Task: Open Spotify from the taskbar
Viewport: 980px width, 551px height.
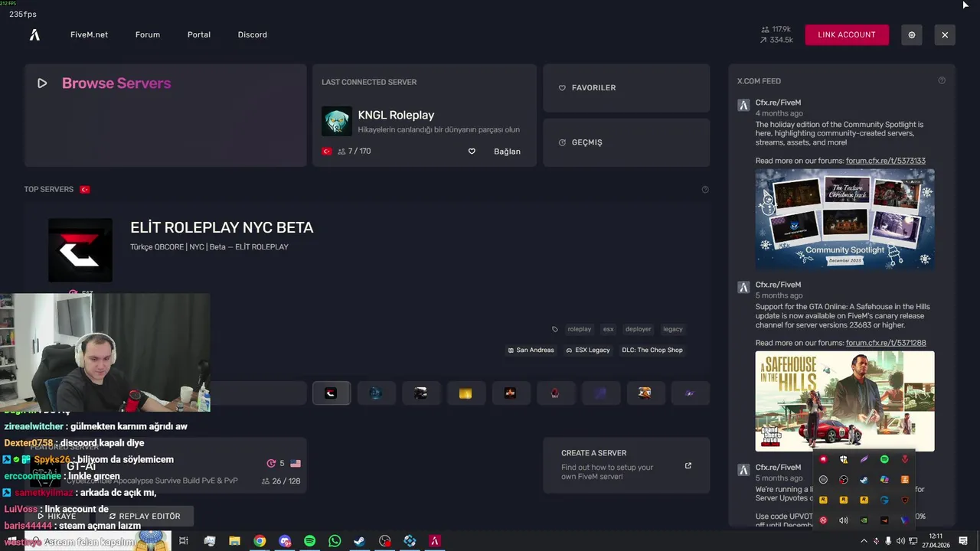Action: pyautogui.click(x=309, y=541)
